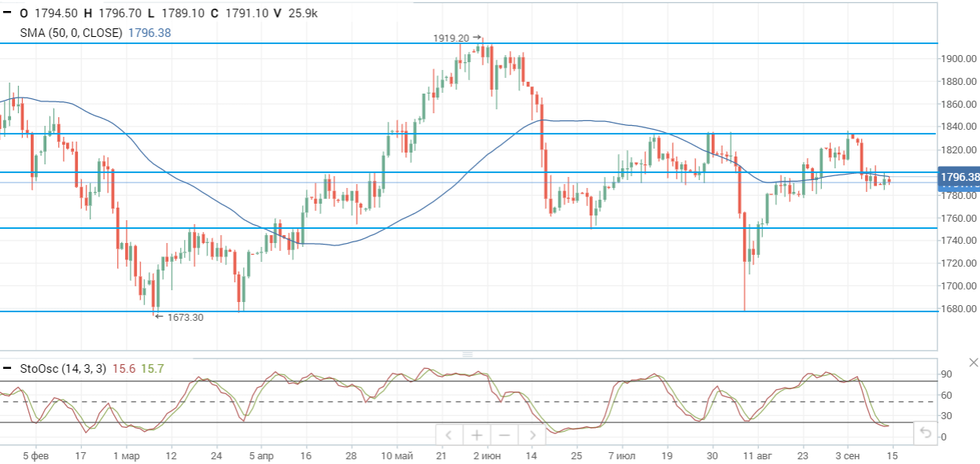Click the 1860.00 price axis label
The height and width of the screenshot is (464, 980).
959,105
